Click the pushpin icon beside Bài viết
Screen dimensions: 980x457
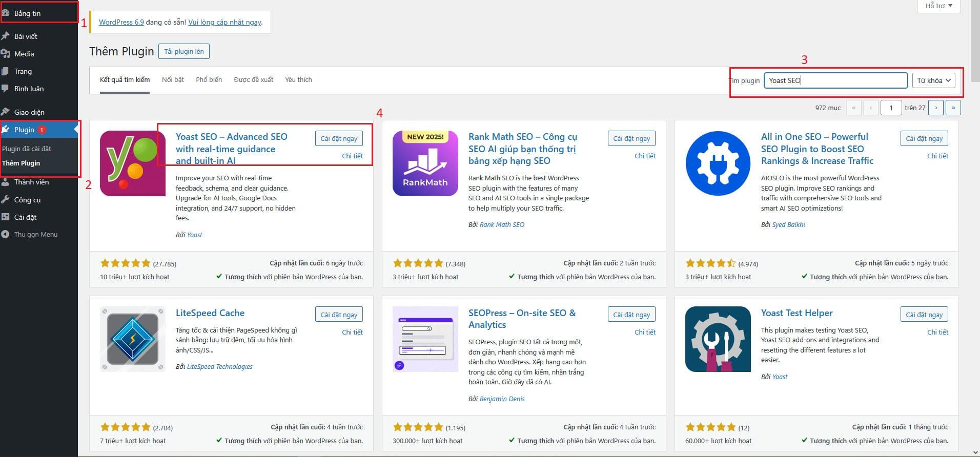click(x=6, y=36)
